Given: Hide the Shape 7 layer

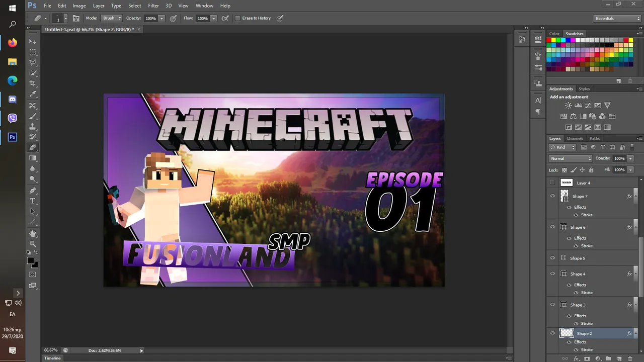Looking at the screenshot, I should coord(552,196).
